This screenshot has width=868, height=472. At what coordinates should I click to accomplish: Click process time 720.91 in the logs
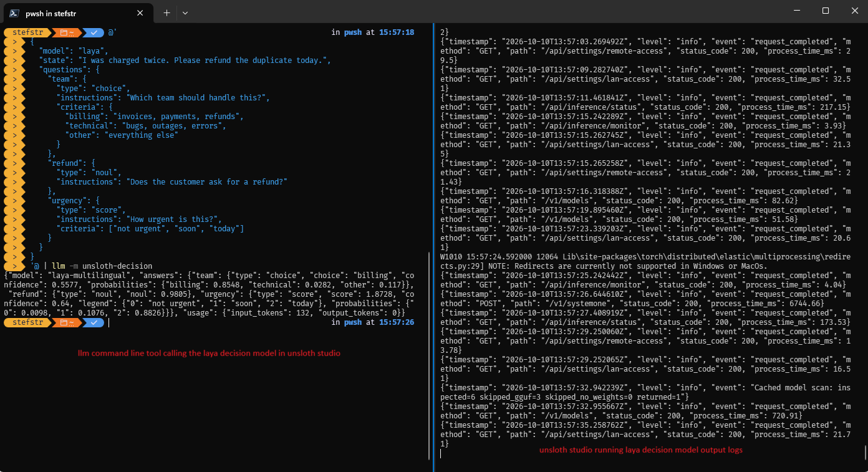[x=784, y=416]
